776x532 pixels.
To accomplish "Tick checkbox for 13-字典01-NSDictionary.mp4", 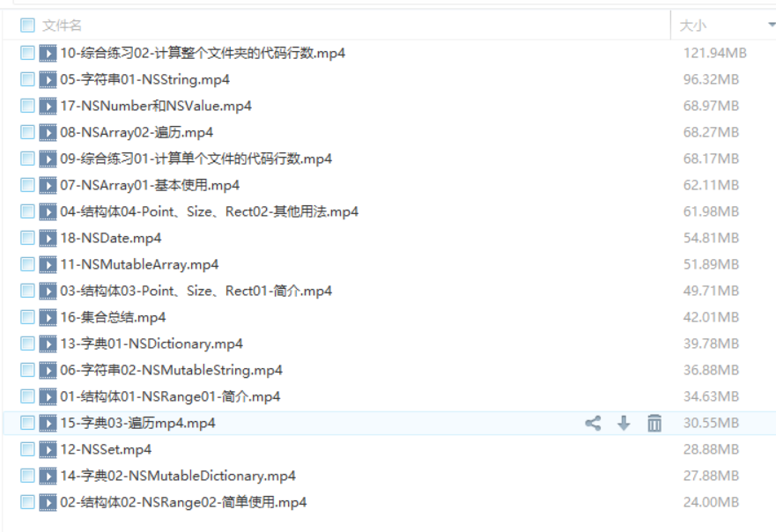I will pos(27,344).
